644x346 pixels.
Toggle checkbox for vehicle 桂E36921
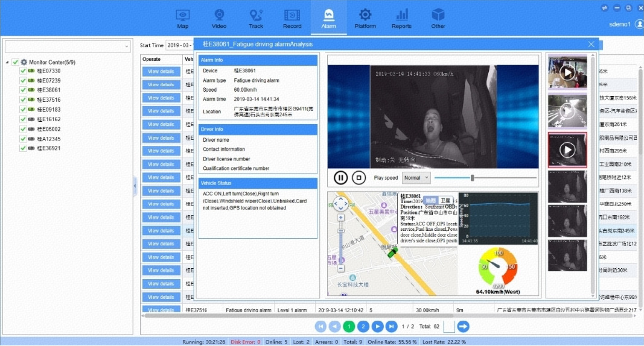tap(23, 148)
